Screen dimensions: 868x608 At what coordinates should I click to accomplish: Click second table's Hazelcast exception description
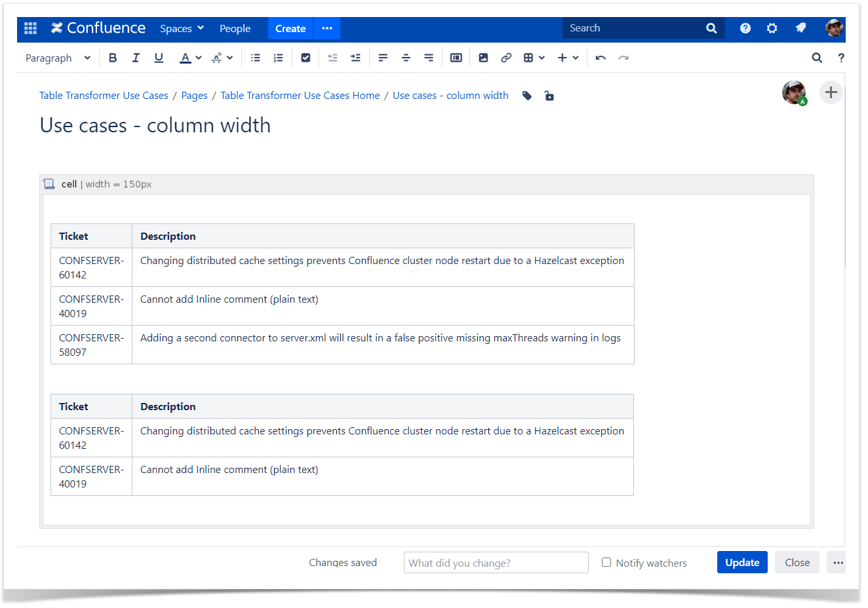coord(383,438)
